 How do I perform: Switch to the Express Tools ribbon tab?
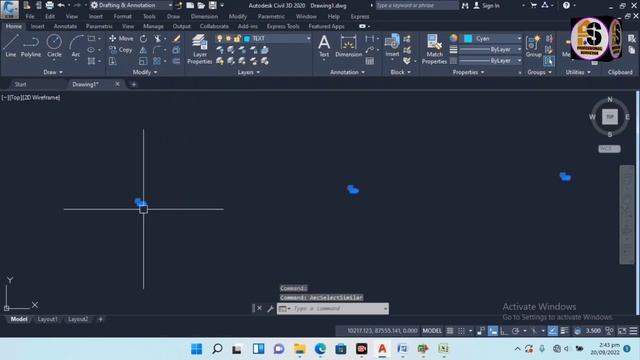click(283, 26)
